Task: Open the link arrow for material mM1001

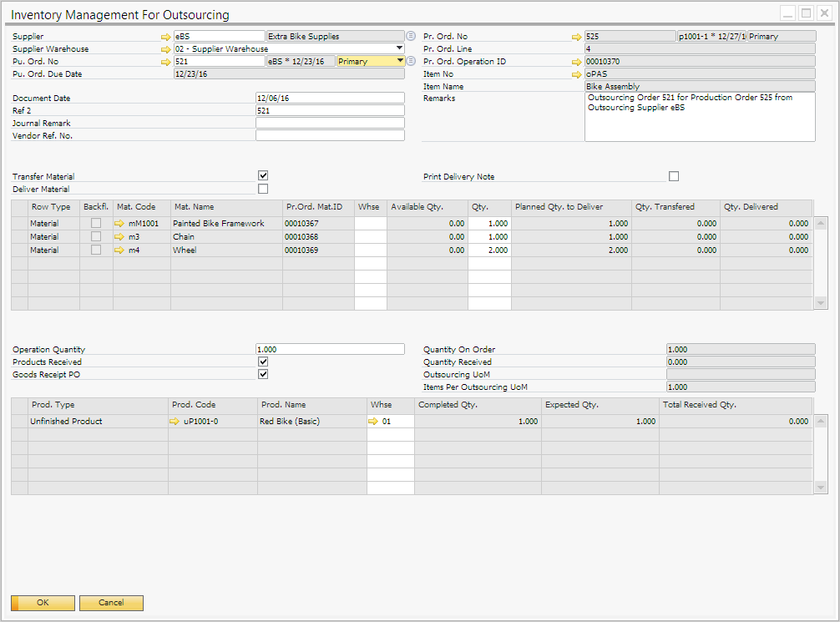Action: [x=119, y=224]
